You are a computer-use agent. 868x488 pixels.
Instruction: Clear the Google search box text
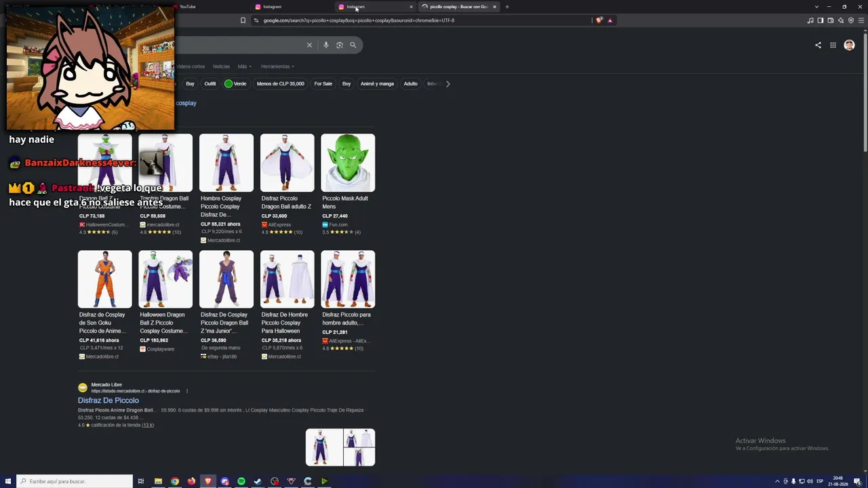coord(309,45)
